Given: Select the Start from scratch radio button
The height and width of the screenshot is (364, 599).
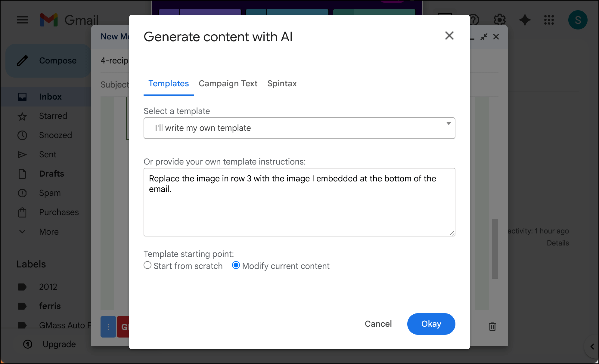Looking at the screenshot, I should tap(147, 265).
